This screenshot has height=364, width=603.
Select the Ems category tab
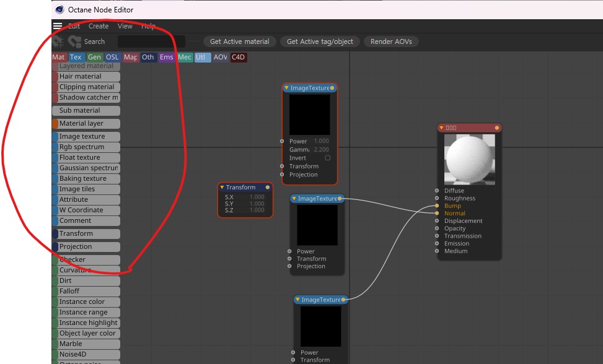coord(167,57)
